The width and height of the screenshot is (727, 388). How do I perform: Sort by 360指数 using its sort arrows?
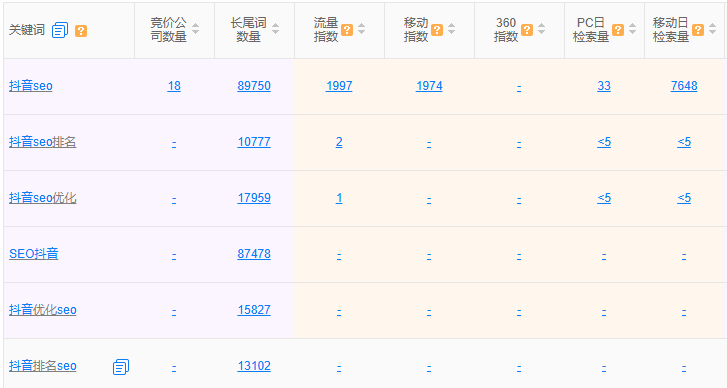542,29
